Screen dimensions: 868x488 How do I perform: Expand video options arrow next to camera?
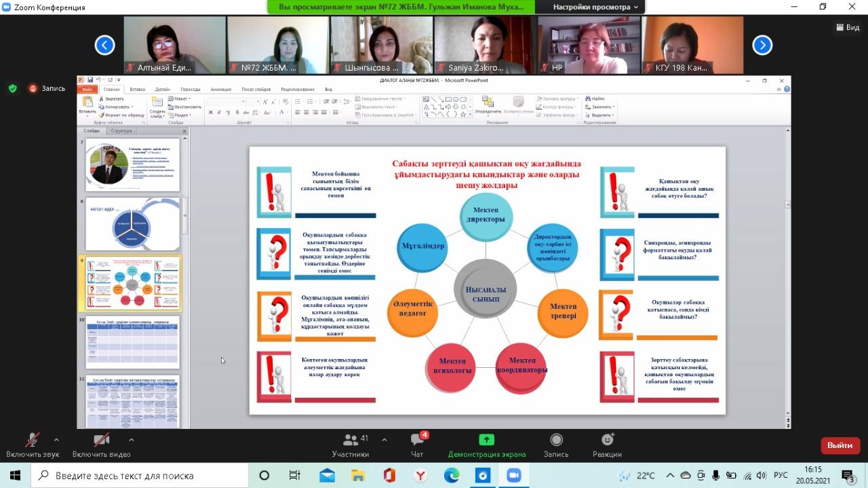[132, 439]
